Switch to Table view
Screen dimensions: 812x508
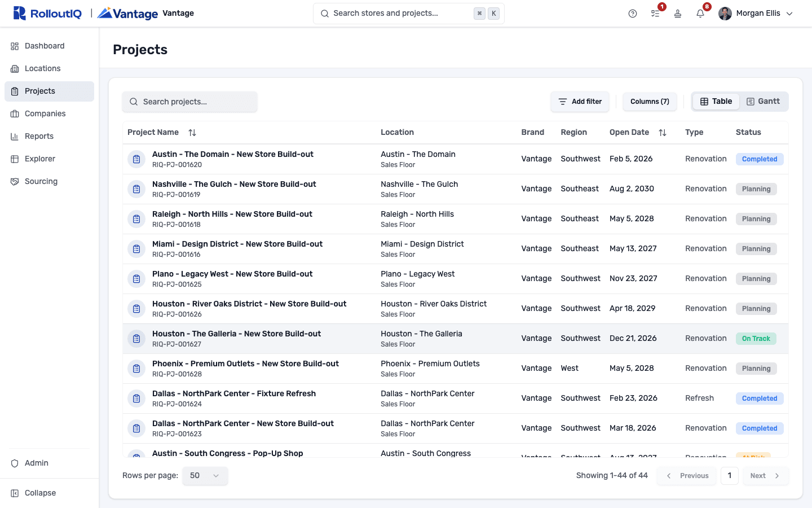click(x=716, y=102)
